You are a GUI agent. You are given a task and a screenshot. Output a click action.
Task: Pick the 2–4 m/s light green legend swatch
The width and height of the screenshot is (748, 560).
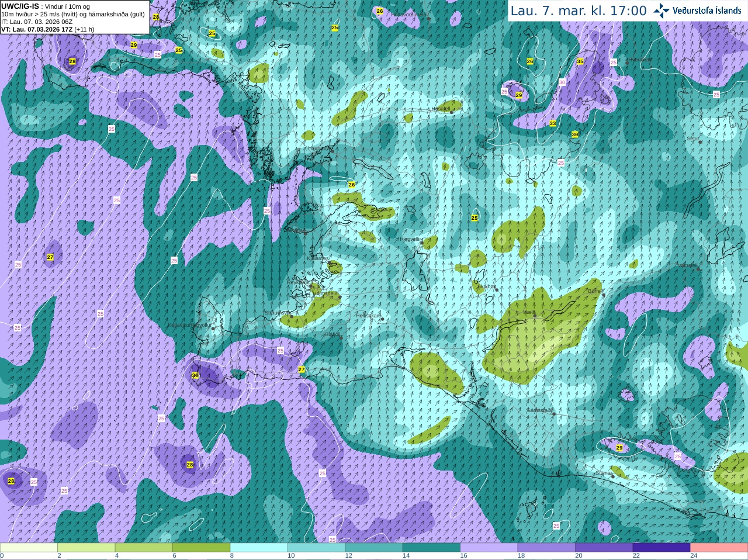click(86, 548)
